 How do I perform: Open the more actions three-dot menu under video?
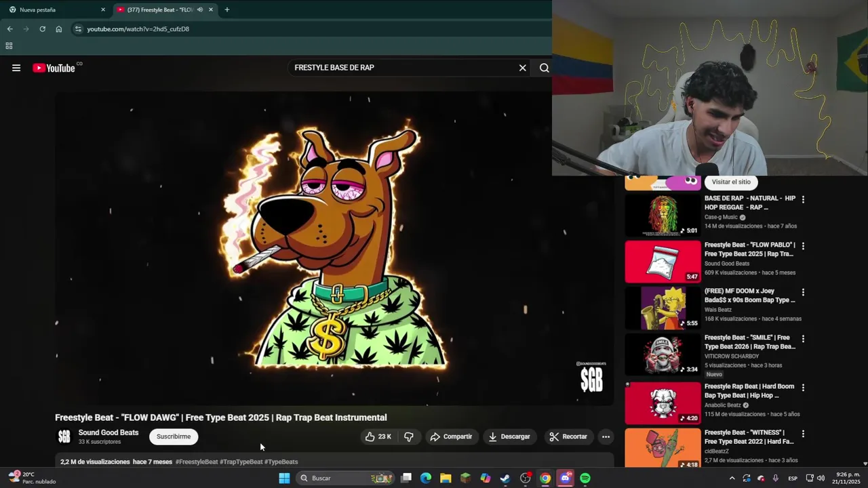[x=606, y=436]
